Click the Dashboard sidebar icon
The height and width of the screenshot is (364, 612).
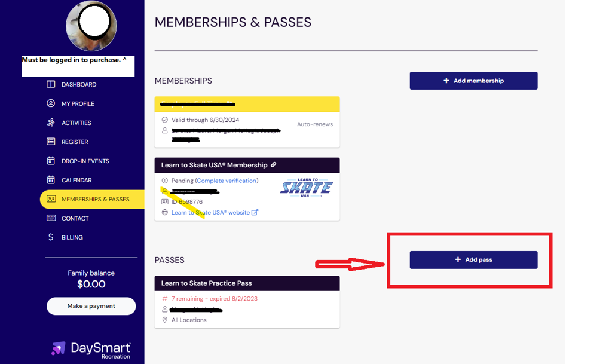pyautogui.click(x=51, y=84)
